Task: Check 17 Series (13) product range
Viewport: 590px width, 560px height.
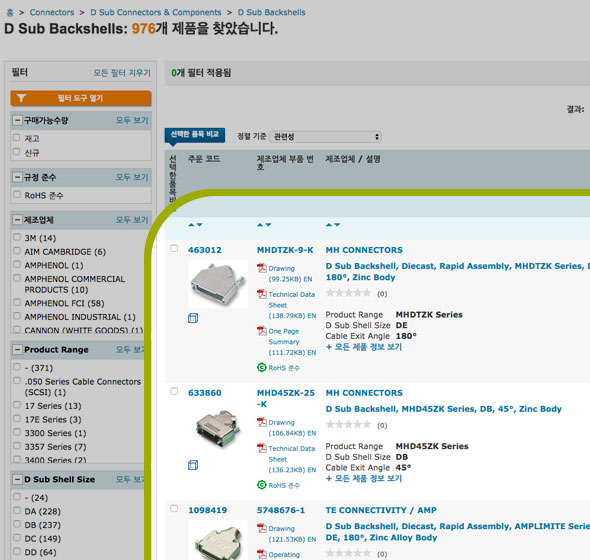Action: point(17,405)
